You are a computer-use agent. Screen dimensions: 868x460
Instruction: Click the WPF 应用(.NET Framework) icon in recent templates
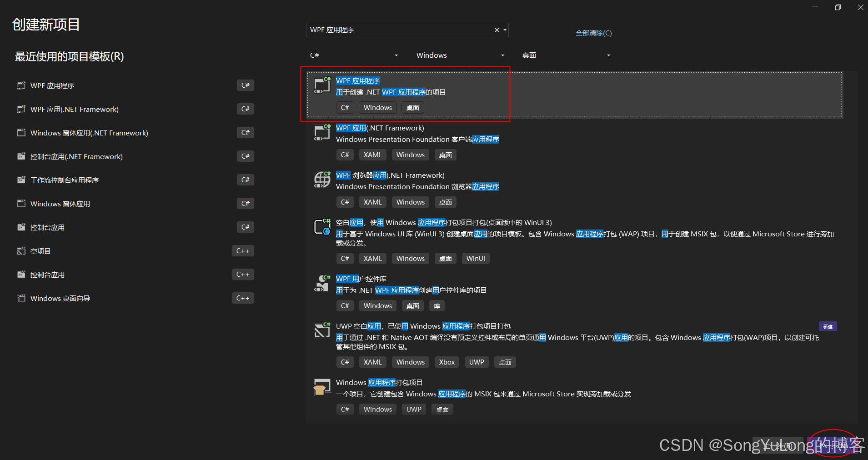(x=21, y=109)
